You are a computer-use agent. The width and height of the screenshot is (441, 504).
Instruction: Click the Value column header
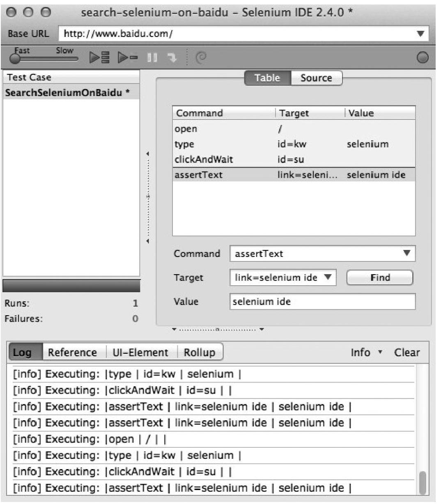coord(380,113)
